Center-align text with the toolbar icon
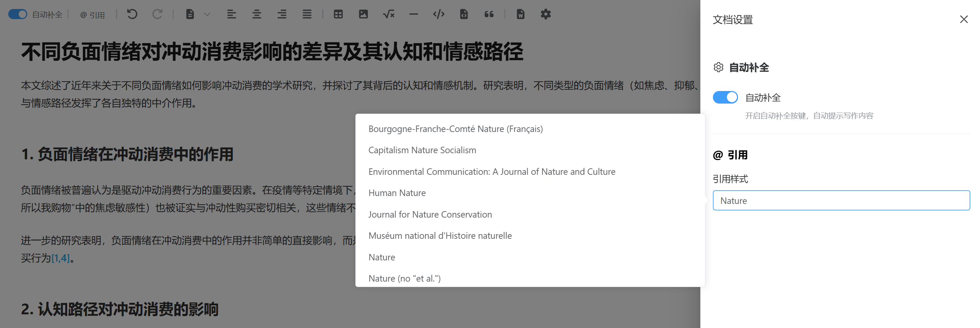The height and width of the screenshot is (328, 980). tap(257, 14)
